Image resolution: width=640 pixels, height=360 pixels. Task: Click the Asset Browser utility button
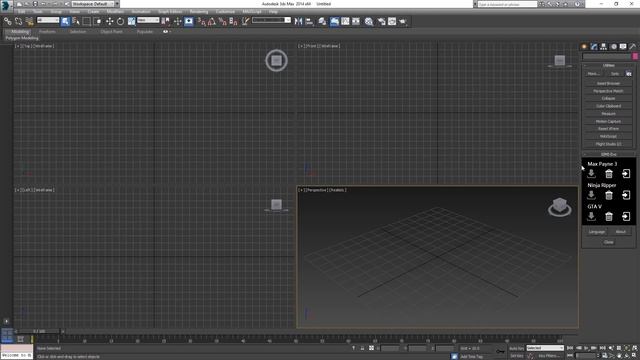(x=608, y=83)
